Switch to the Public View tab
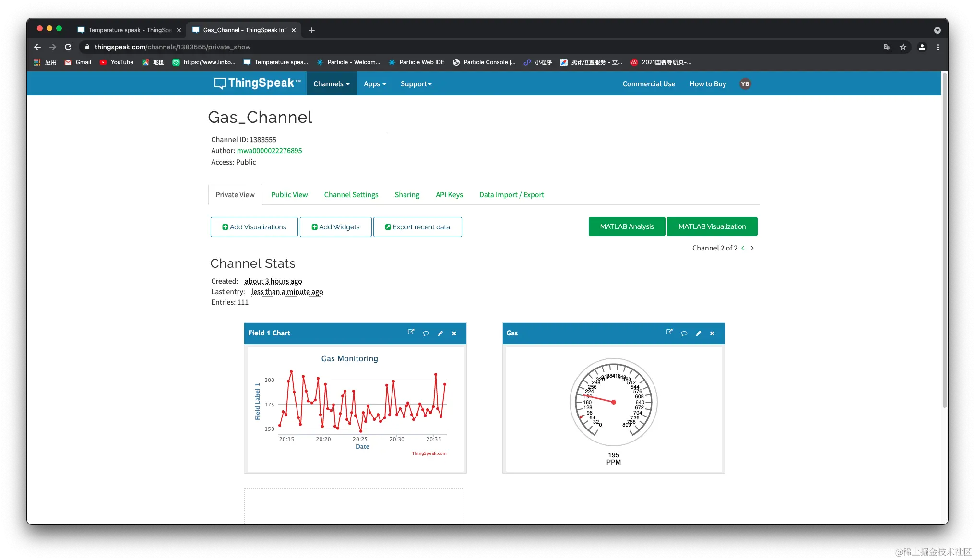 [x=289, y=195]
